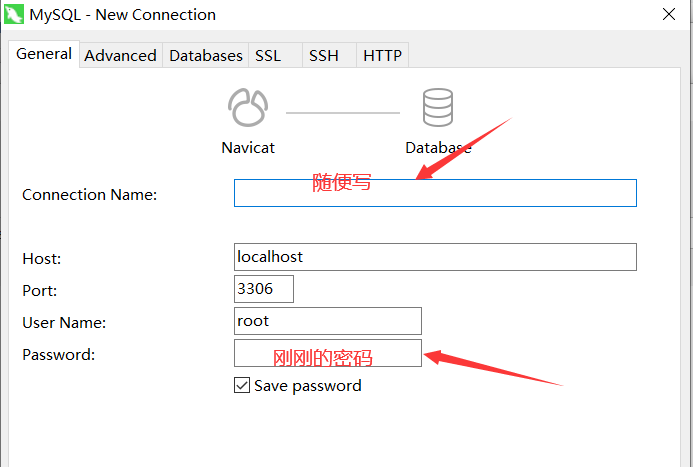Close the New Connection dialog
Image resolution: width=693 pixels, height=467 pixels.
coord(669,14)
